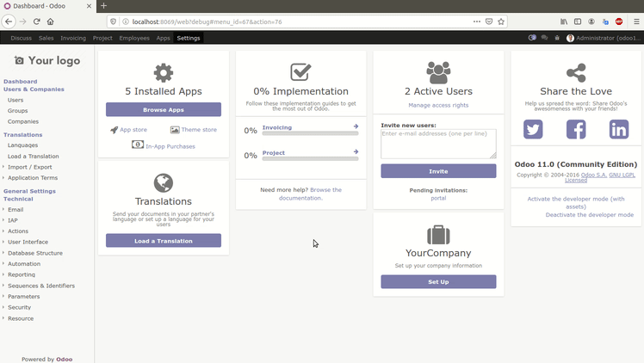Open conversations chat icon in top bar

(545, 38)
